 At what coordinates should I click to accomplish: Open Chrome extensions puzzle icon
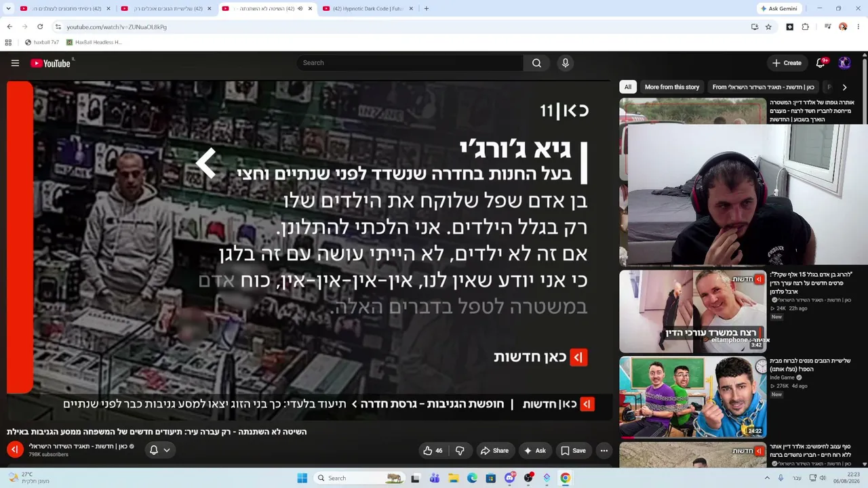pyautogui.click(x=806, y=27)
